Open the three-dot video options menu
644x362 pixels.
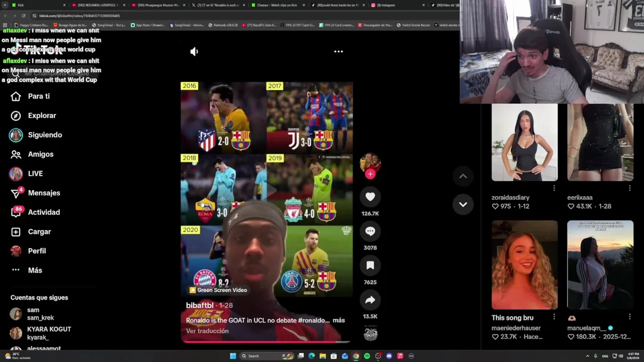click(x=339, y=51)
